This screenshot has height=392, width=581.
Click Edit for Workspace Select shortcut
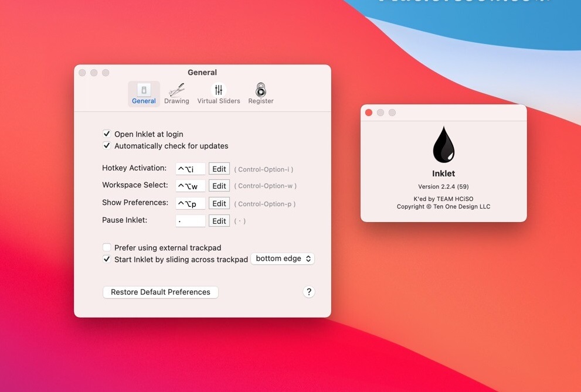click(x=219, y=186)
